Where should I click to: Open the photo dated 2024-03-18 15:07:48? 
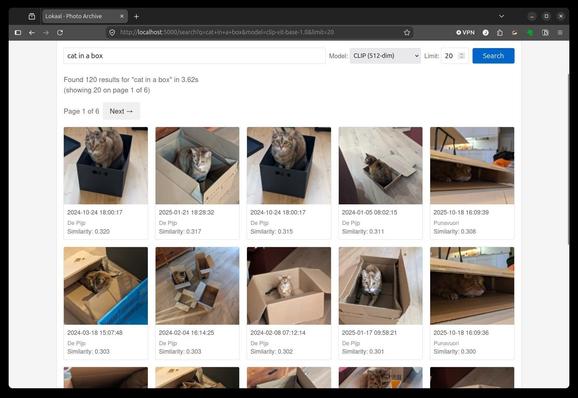coord(106,286)
